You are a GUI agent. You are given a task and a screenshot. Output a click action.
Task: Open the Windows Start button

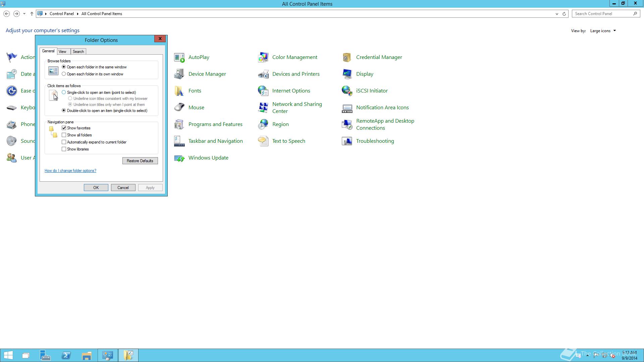click(x=8, y=355)
